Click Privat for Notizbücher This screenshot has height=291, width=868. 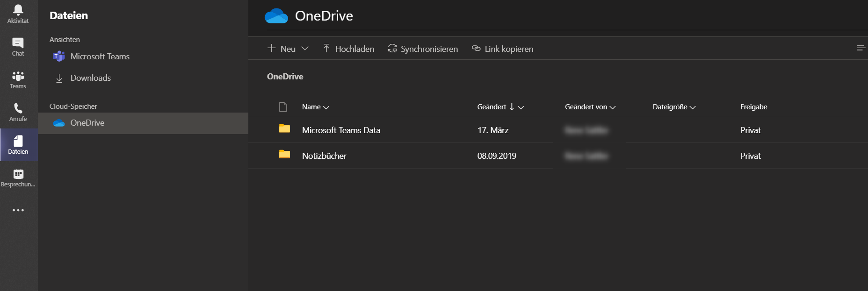pos(751,156)
